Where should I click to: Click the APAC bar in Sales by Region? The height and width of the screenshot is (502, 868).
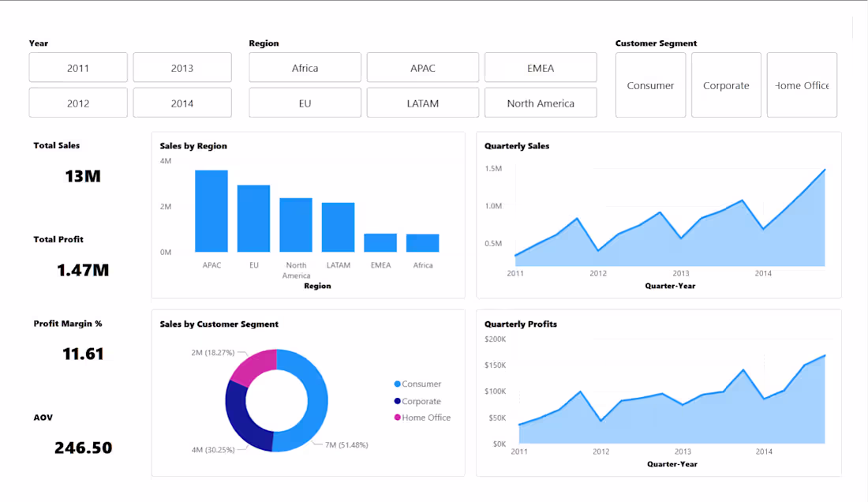point(211,209)
